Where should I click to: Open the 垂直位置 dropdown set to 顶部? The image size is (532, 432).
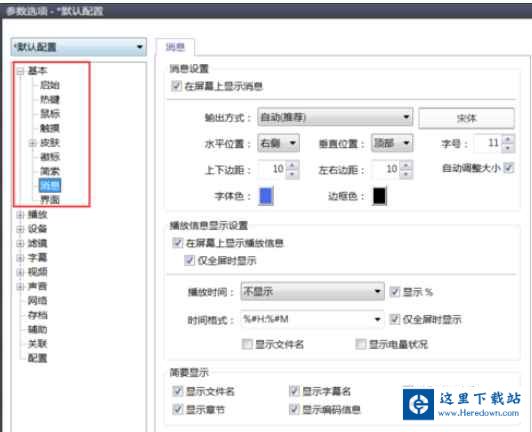coord(392,143)
